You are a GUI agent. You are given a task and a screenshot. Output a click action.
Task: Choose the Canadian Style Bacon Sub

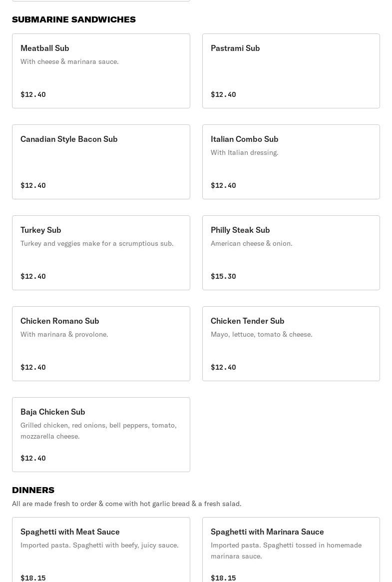click(101, 162)
